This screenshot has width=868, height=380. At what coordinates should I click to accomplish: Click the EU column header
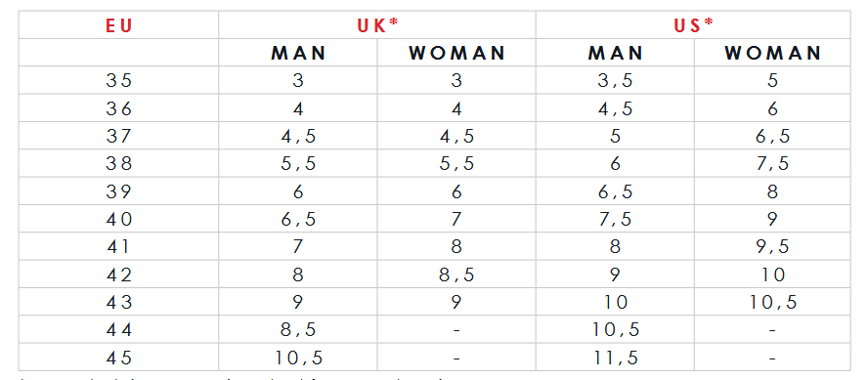118,24
